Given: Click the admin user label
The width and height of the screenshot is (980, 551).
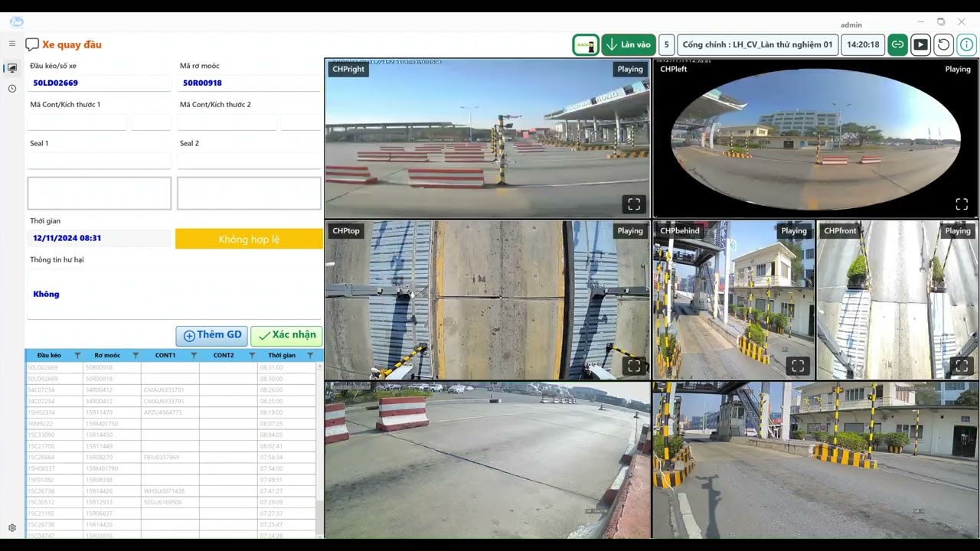Looking at the screenshot, I should [851, 24].
